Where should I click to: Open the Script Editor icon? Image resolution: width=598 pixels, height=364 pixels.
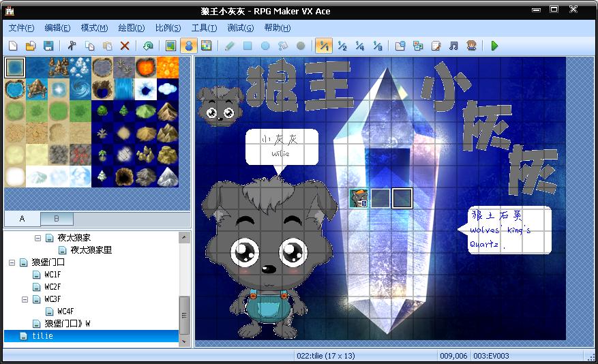436,46
